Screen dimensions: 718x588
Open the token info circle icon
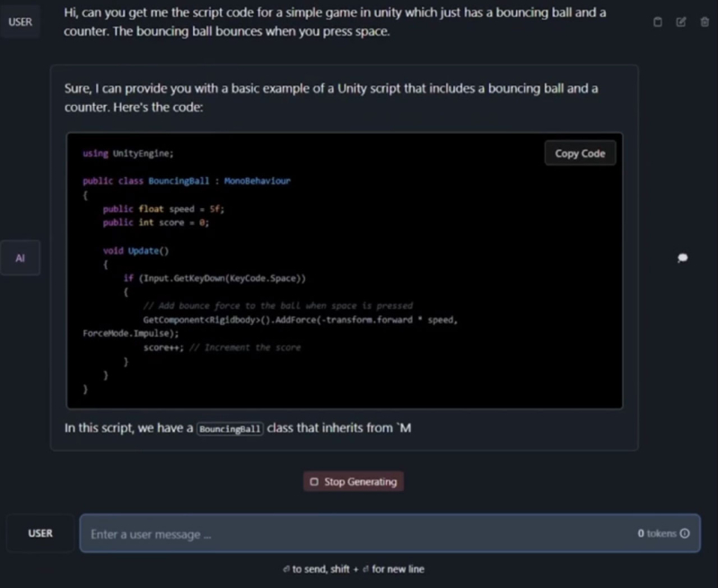685,533
